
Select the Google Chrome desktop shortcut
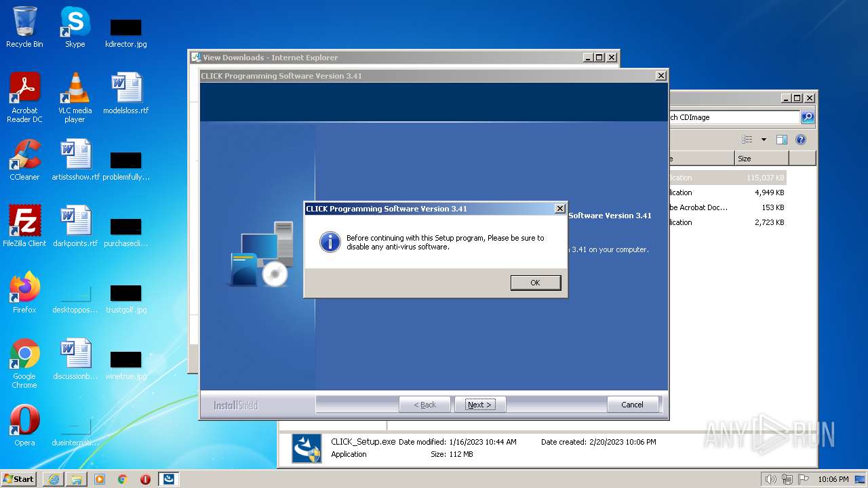(x=24, y=364)
